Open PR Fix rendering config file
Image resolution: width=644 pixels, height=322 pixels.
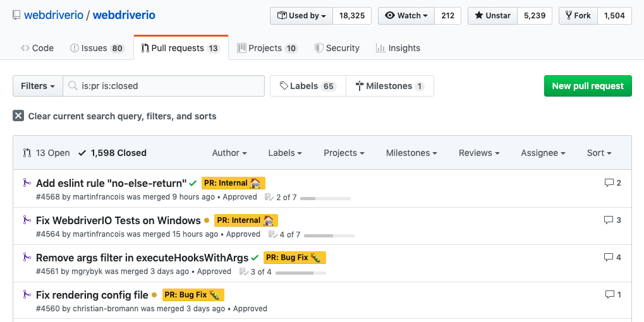(x=92, y=295)
